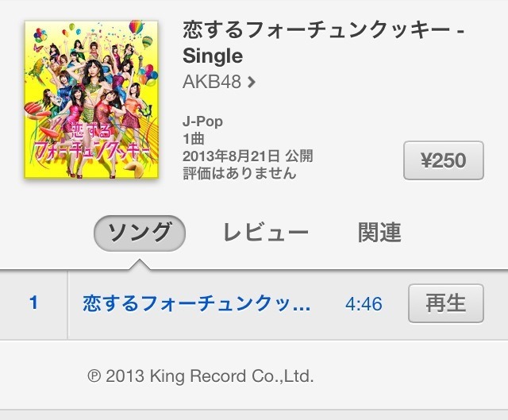Viewport: 508px width, 420px height.
Task: Open the AKB48 album artwork thumbnail
Action: [x=91, y=99]
